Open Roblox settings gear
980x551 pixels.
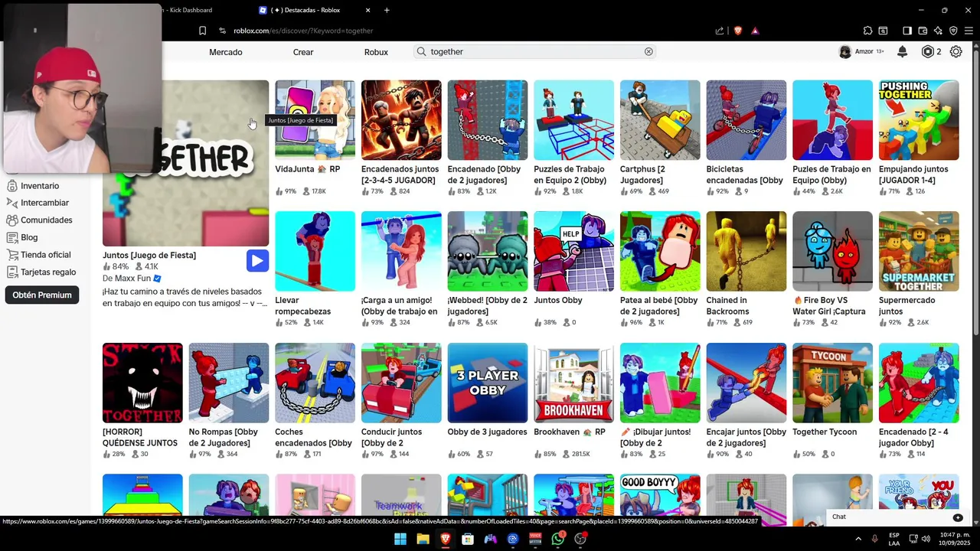956,51
